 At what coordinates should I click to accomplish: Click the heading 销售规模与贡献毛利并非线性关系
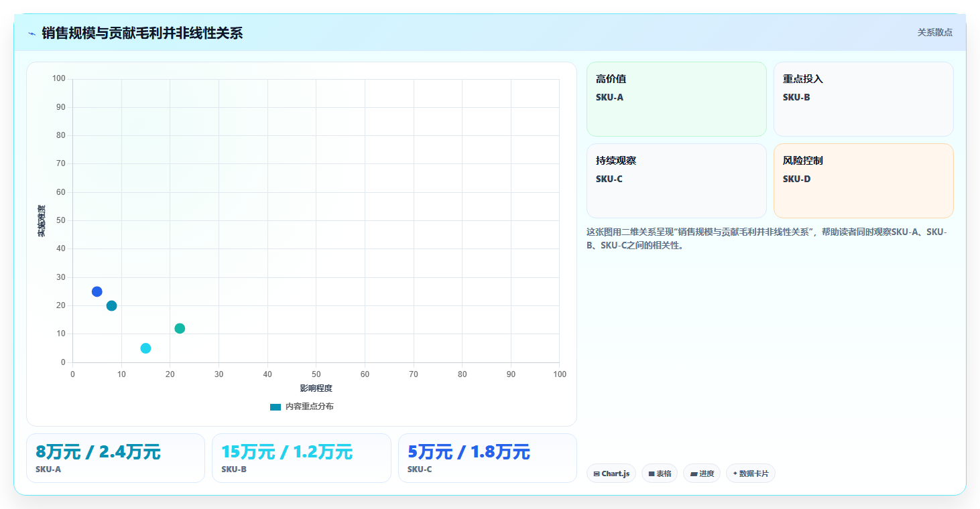point(142,33)
